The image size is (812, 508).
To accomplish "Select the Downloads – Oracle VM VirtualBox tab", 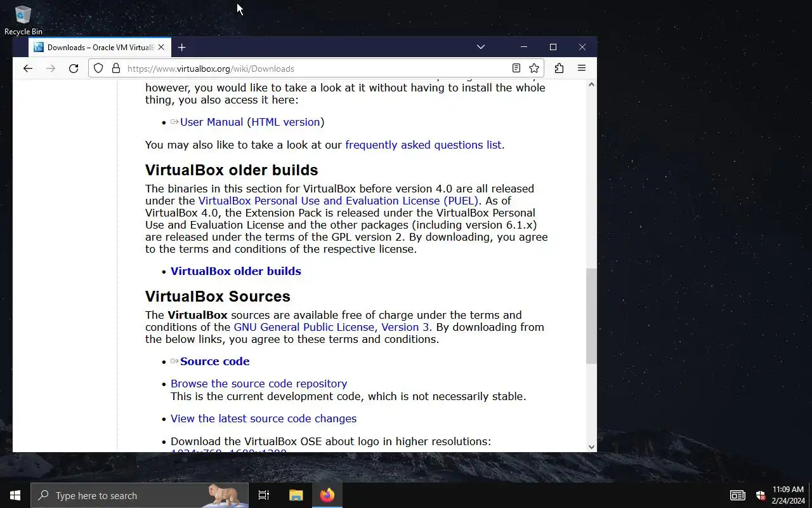I will [x=100, y=47].
